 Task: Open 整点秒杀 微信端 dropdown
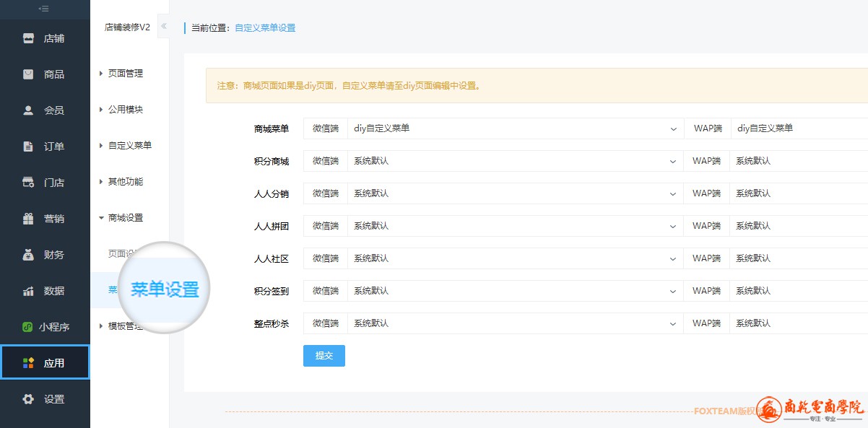tap(515, 323)
